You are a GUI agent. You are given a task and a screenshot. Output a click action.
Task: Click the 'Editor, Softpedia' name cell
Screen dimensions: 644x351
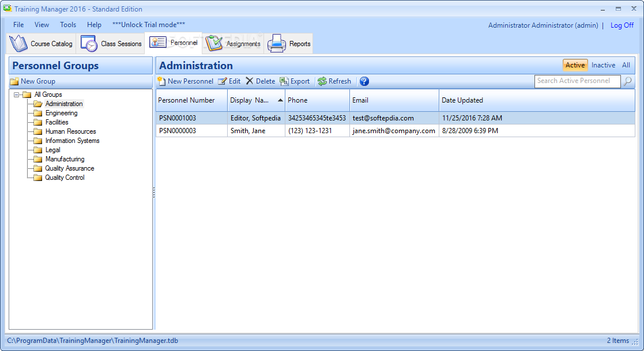click(255, 118)
